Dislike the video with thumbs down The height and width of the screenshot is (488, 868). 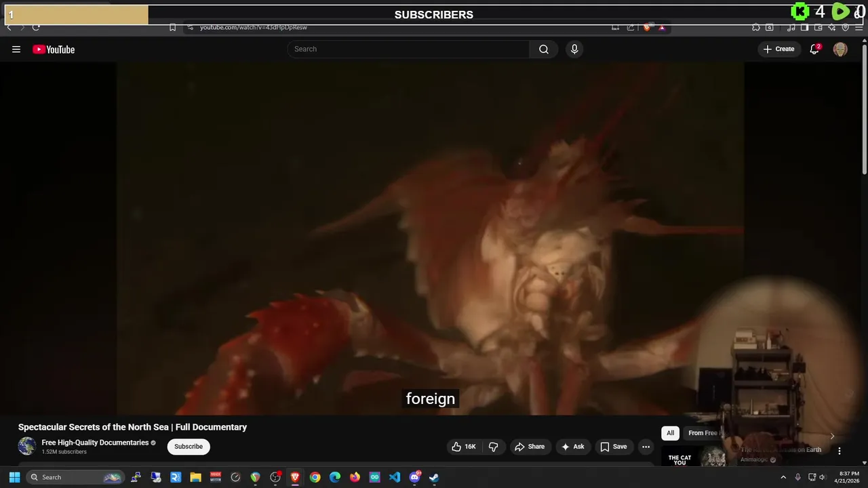click(x=494, y=447)
